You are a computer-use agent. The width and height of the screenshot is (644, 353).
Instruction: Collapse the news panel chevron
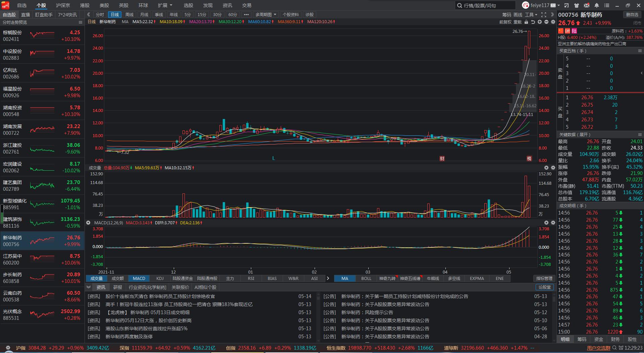point(89,287)
